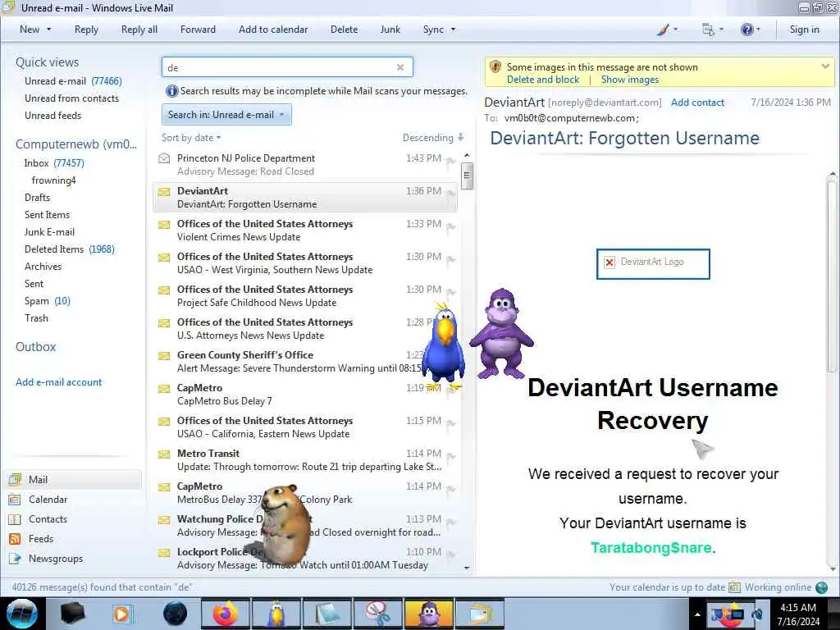Click the envelope icon beside Metro Transit message

(164, 454)
